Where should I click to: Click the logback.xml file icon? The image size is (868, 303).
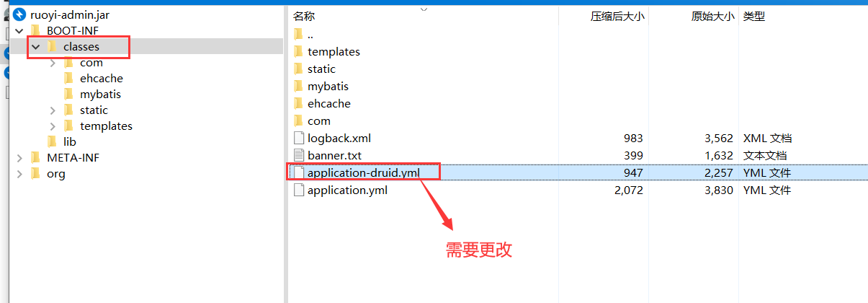pos(299,138)
